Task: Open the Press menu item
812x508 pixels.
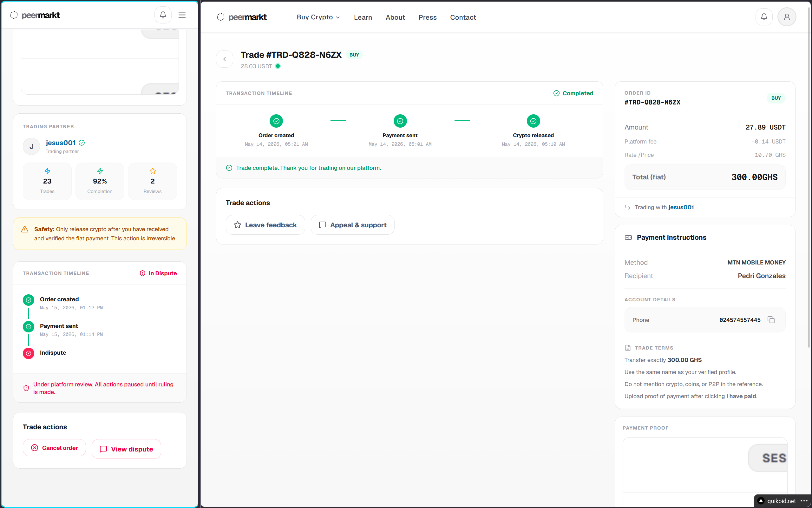Action: [428, 17]
